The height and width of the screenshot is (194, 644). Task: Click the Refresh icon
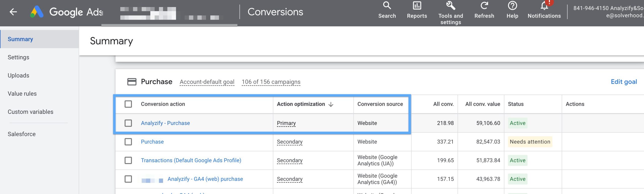click(484, 6)
